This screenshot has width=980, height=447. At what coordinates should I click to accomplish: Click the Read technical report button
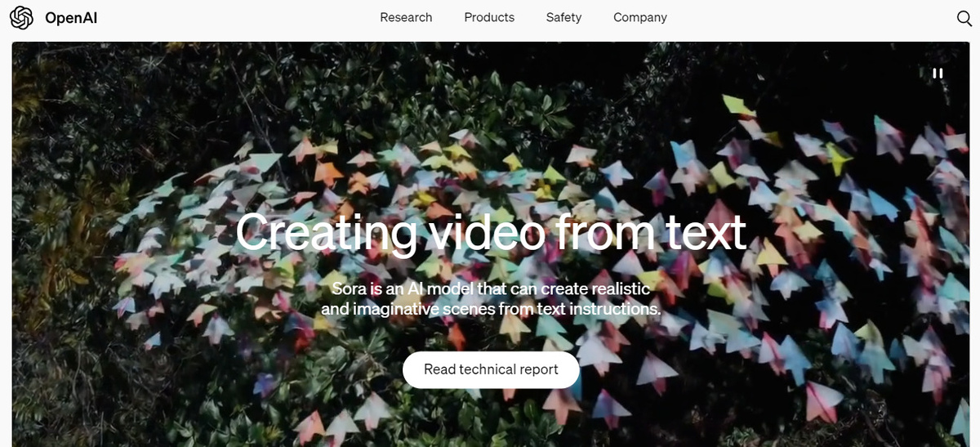491,369
